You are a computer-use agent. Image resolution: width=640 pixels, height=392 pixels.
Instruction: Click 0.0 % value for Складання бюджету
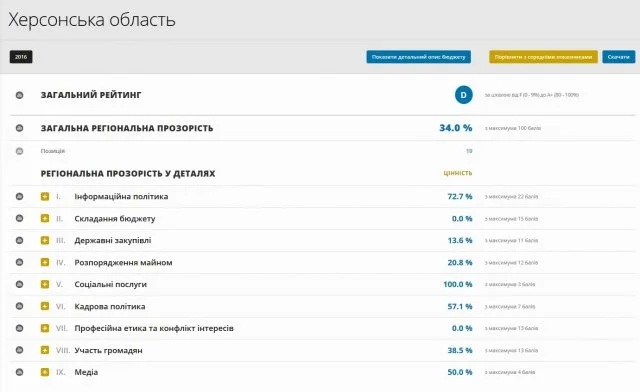(462, 218)
